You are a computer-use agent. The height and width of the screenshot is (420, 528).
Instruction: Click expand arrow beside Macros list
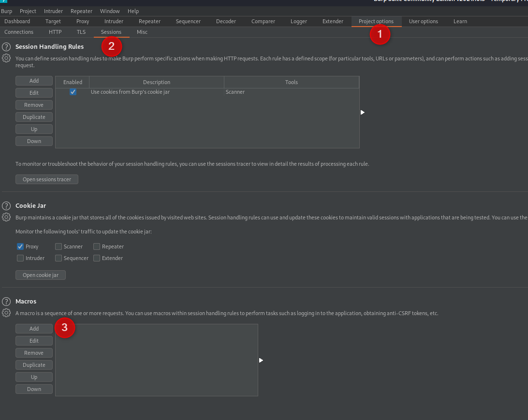(x=261, y=360)
